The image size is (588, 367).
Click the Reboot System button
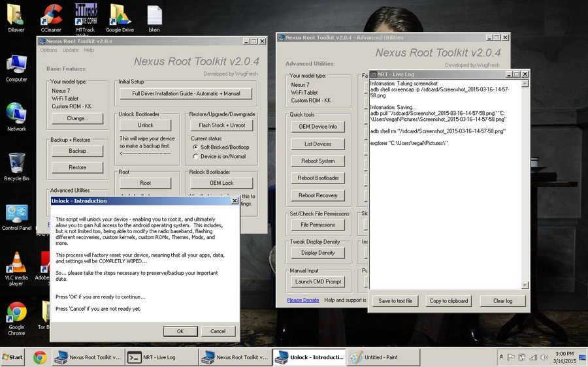point(318,161)
